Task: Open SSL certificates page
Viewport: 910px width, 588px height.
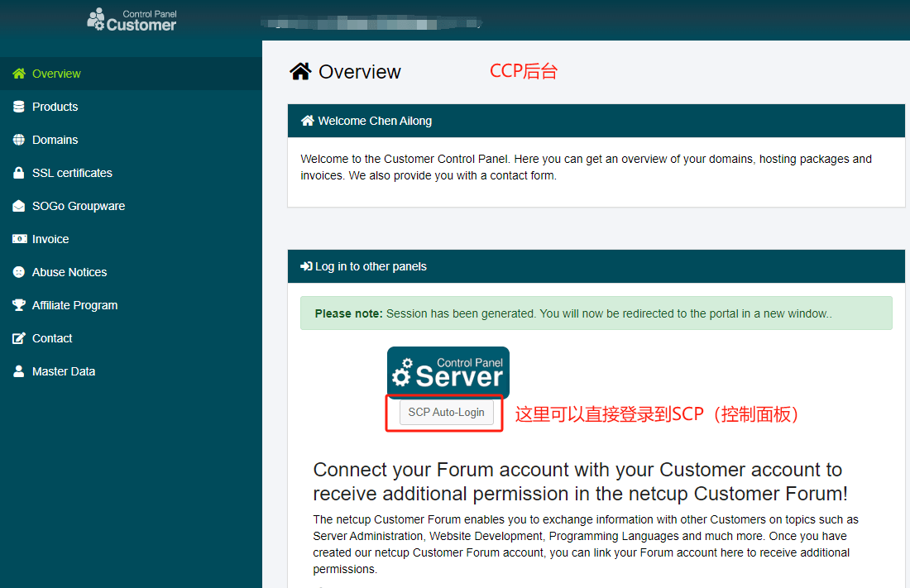Action: [72, 173]
